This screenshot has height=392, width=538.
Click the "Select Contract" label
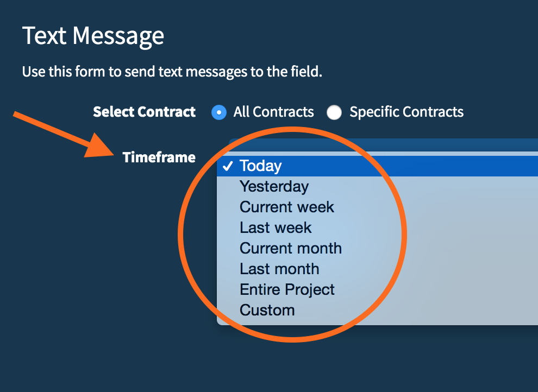[144, 112]
